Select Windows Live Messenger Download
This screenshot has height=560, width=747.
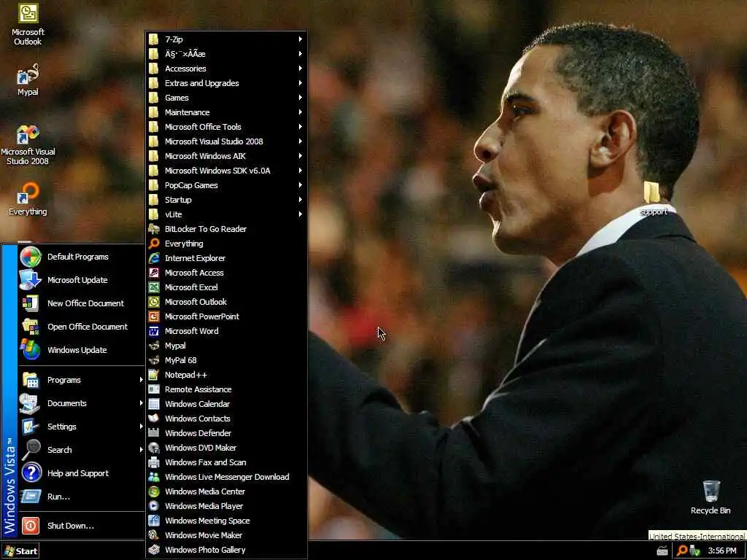coord(226,477)
